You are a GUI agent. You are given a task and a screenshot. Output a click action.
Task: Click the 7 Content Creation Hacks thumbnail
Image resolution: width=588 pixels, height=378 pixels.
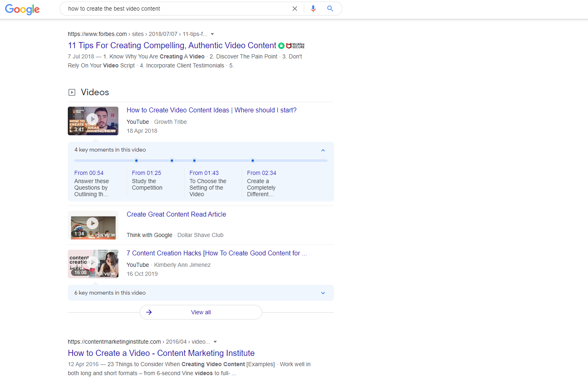coord(93,264)
